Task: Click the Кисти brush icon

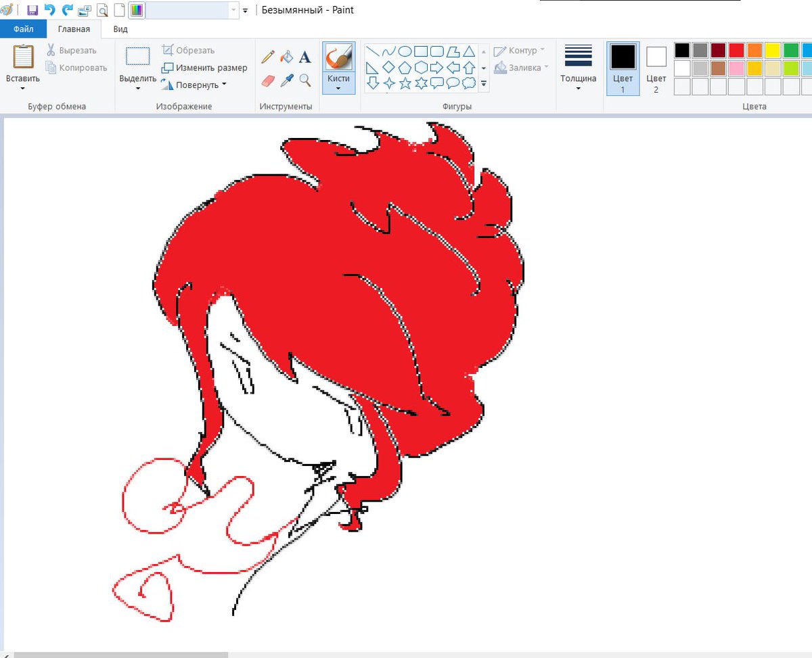Action: (x=338, y=57)
